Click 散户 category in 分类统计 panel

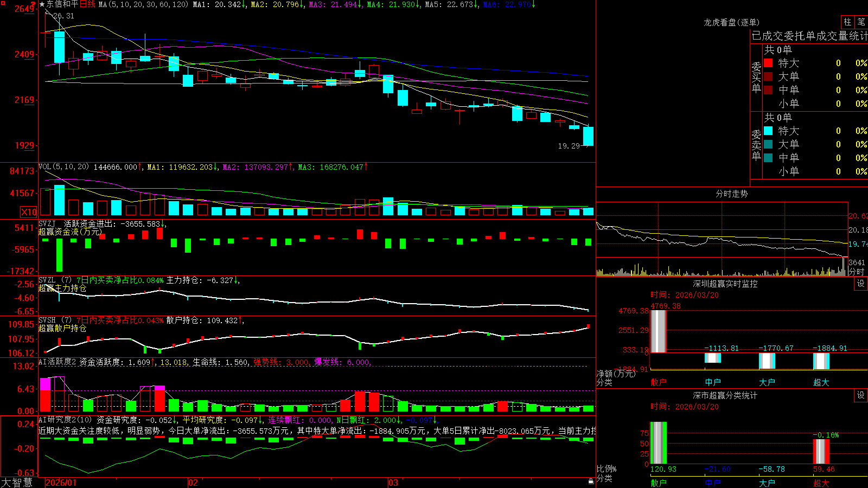tap(659, 483)
